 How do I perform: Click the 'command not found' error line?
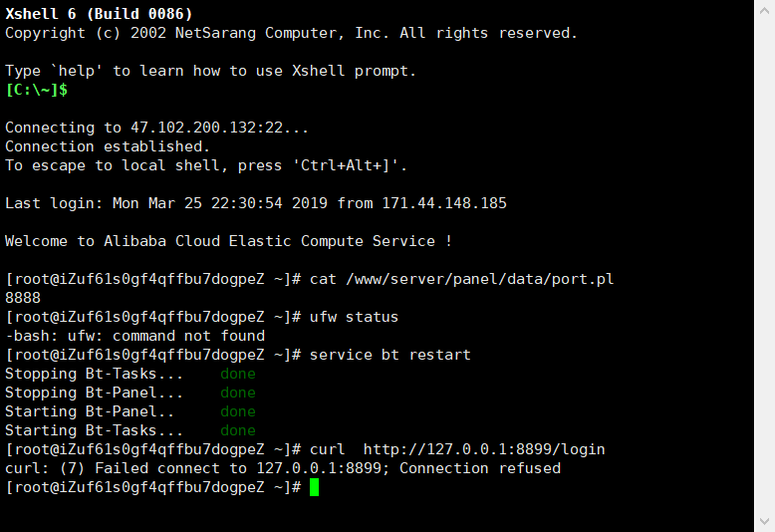click(134, 336)
